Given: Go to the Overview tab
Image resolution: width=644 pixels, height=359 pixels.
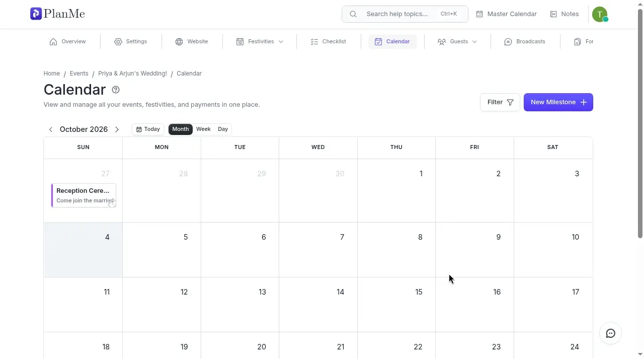Looking at the screenshot, I should point(68,42).
